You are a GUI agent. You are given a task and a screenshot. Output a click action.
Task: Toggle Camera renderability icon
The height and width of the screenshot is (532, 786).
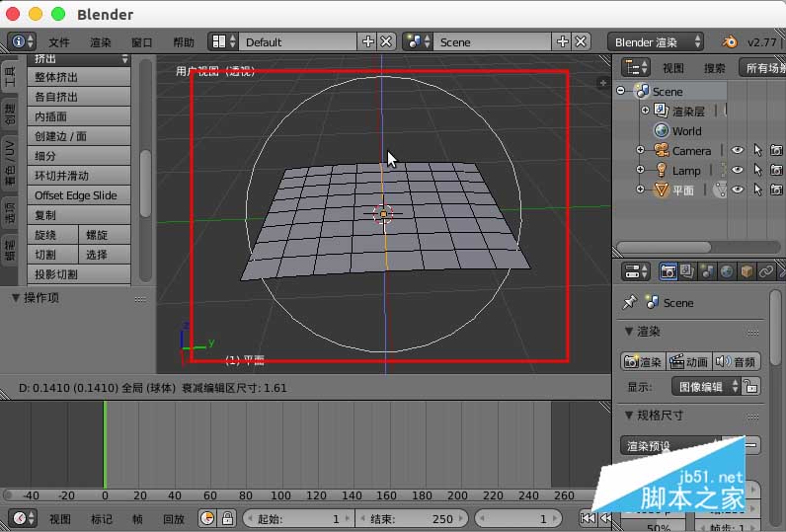[x=776, y=150]
